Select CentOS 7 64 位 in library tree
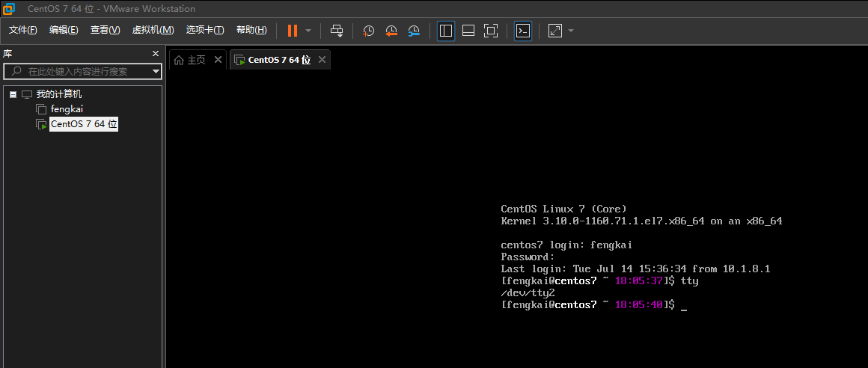Viewport: 868px width, 368px height. [x=84, y=124]
